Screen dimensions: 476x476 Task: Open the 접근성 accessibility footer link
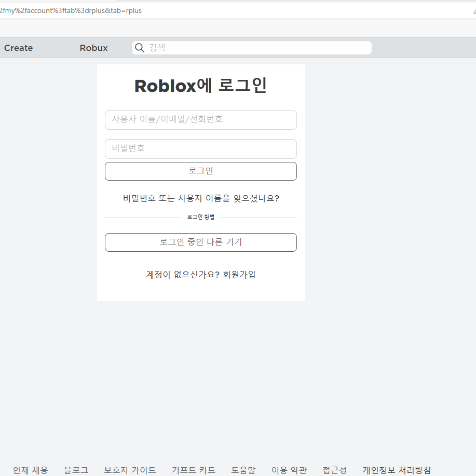pyautogui.click(x=334, y=470)
